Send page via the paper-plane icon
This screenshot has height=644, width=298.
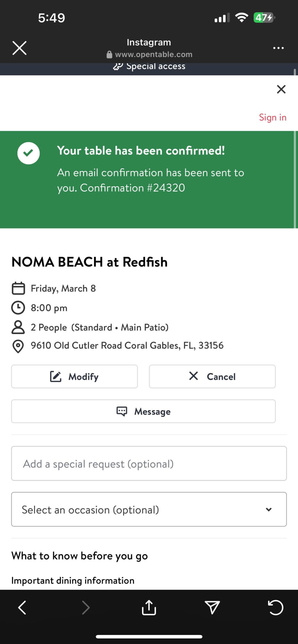coord(212,608)
